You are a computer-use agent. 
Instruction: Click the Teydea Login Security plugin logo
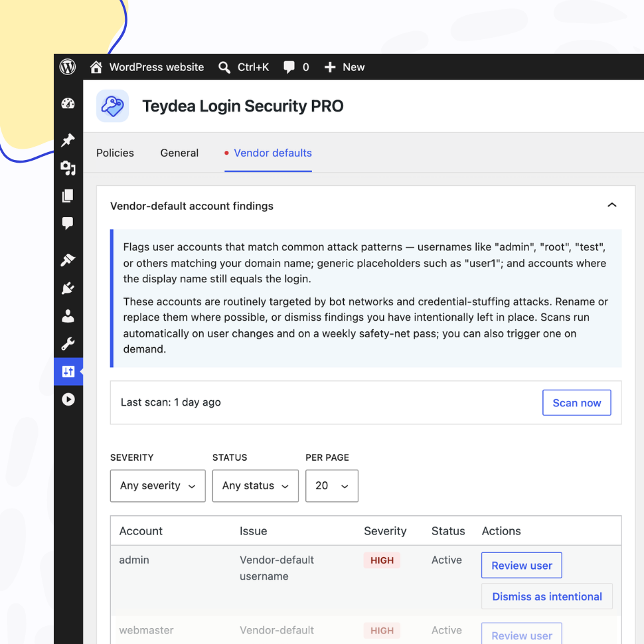tap(113, 106)
